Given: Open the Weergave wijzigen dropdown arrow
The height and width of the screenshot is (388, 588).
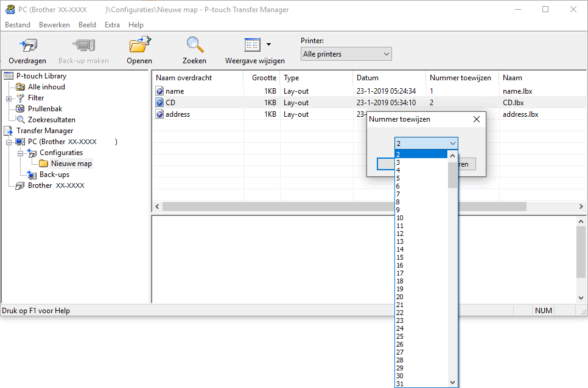Looking at the screenshot, I should 268,44.
